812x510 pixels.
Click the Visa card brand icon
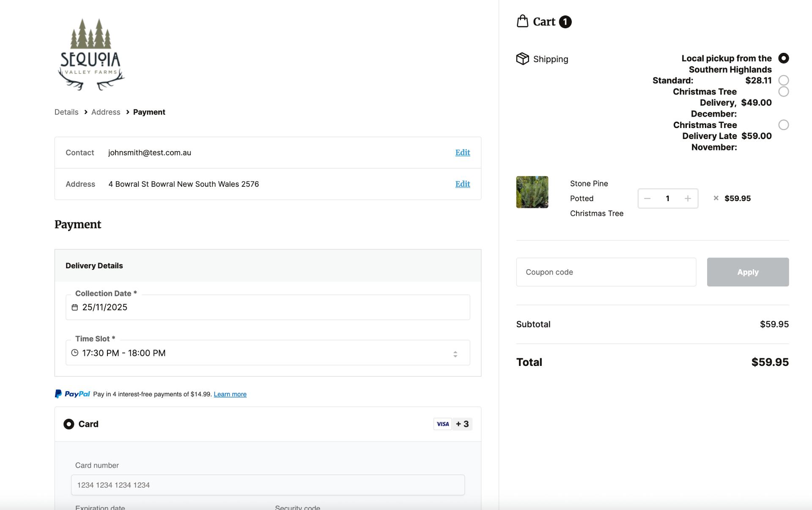tap(442, 424)
